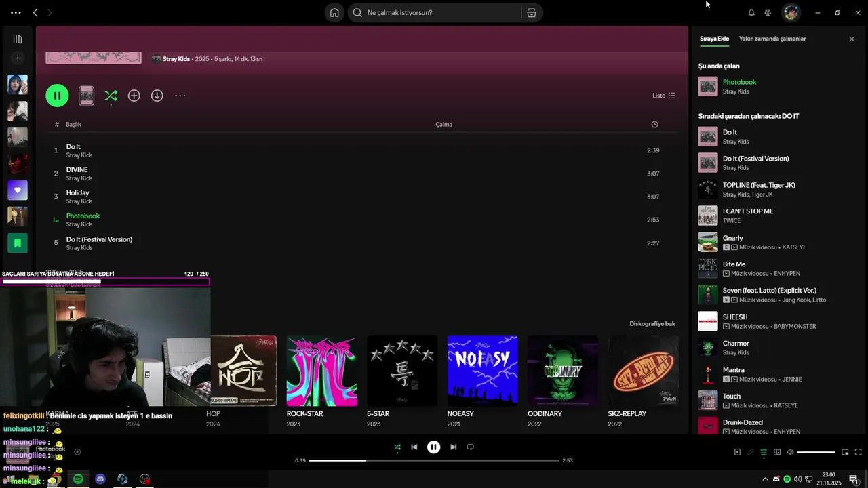Select 'Bite Me' in the queue
Image resolution: width=868 pixels, height=488 pixels.
(x=778, y=268)
